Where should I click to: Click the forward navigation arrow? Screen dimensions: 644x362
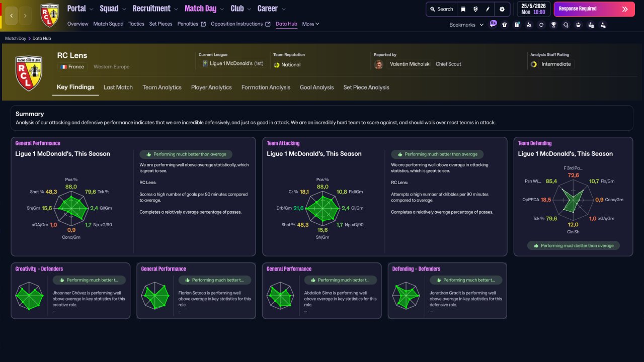tap(25, 16)
